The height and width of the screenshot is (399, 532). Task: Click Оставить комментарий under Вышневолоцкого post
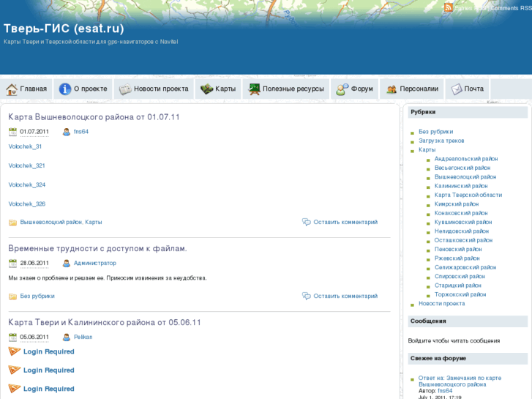coord(345,222)
